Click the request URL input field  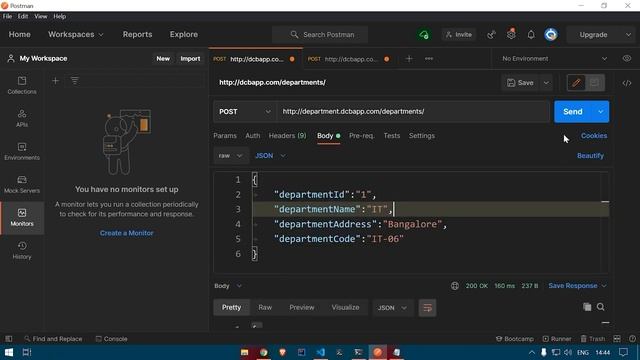point(413,112)
